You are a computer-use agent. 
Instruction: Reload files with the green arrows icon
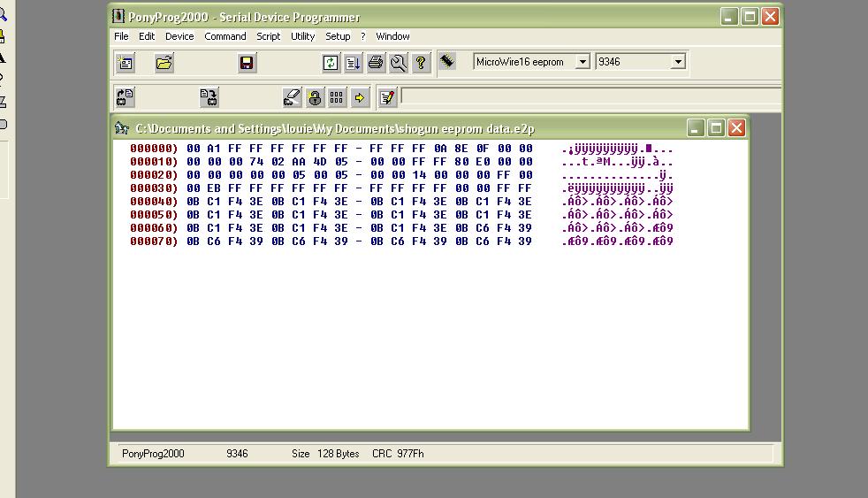pos(331,63)
